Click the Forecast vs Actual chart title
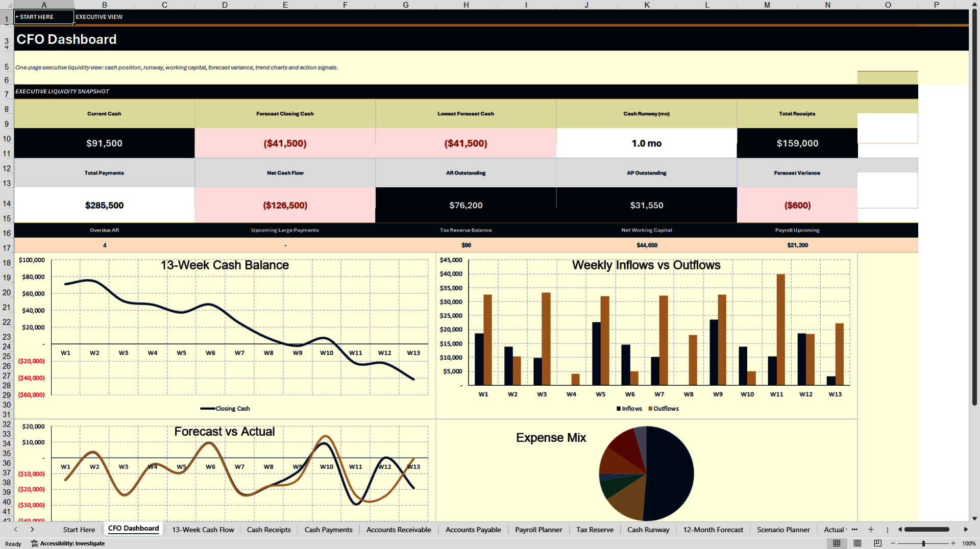 pos(225,432)
